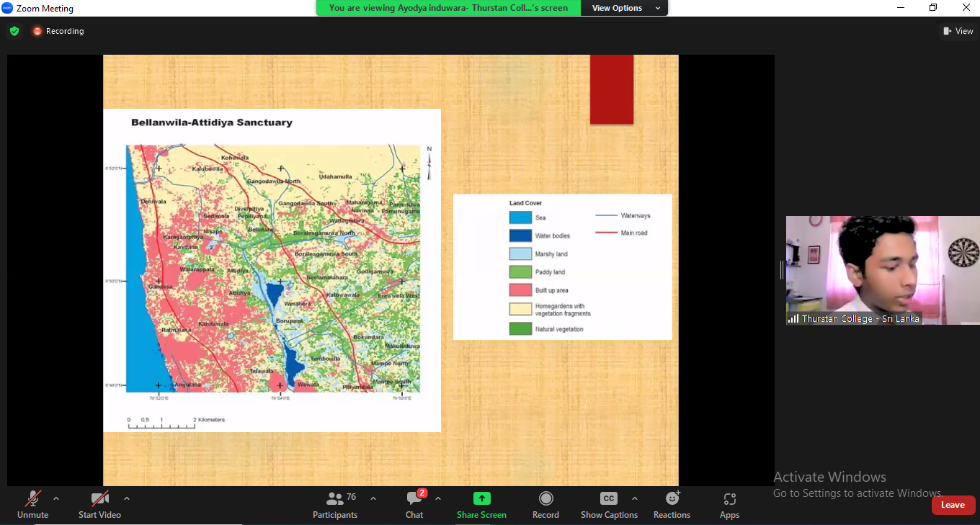
Task: Click the 'Land Cover' legend heading
Action: tap(525, 203)
